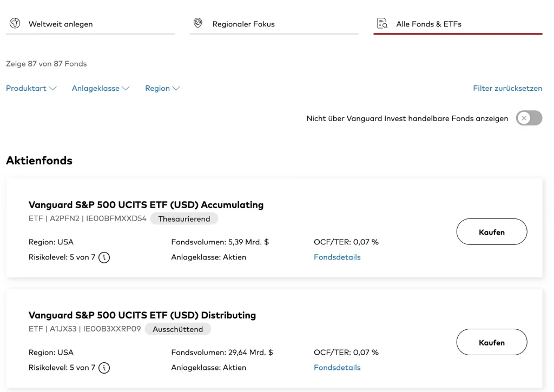Open the Risikolevel info icon for the Distributing ETF

click(104, 368)
